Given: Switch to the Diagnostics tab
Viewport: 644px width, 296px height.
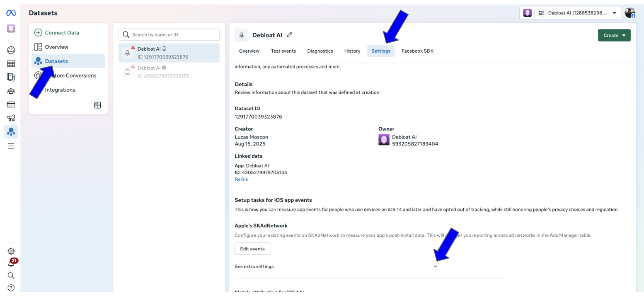Looking at the screenshot, I should (320, 51).
